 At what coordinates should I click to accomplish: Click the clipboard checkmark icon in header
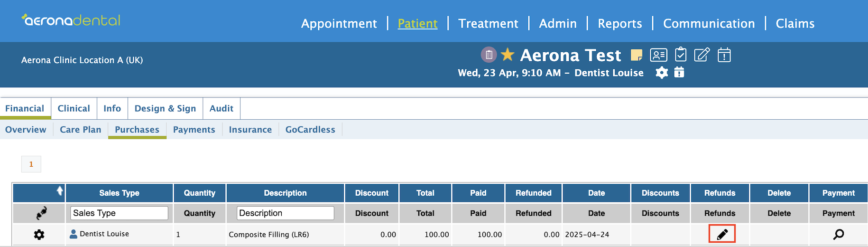click(x=681, y=55)
